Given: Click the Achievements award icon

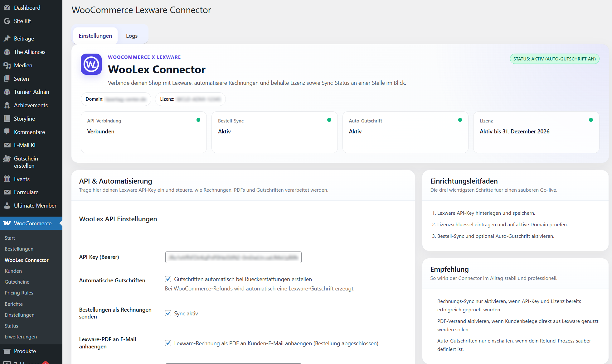Looking at the screenshot, I should [7, 105].
